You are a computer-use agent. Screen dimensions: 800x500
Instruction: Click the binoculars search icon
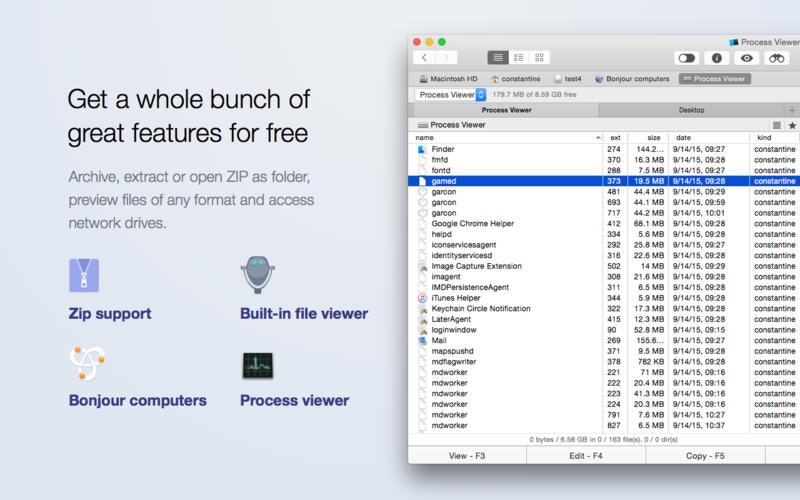pyautogui.click(x=777, y=58)
